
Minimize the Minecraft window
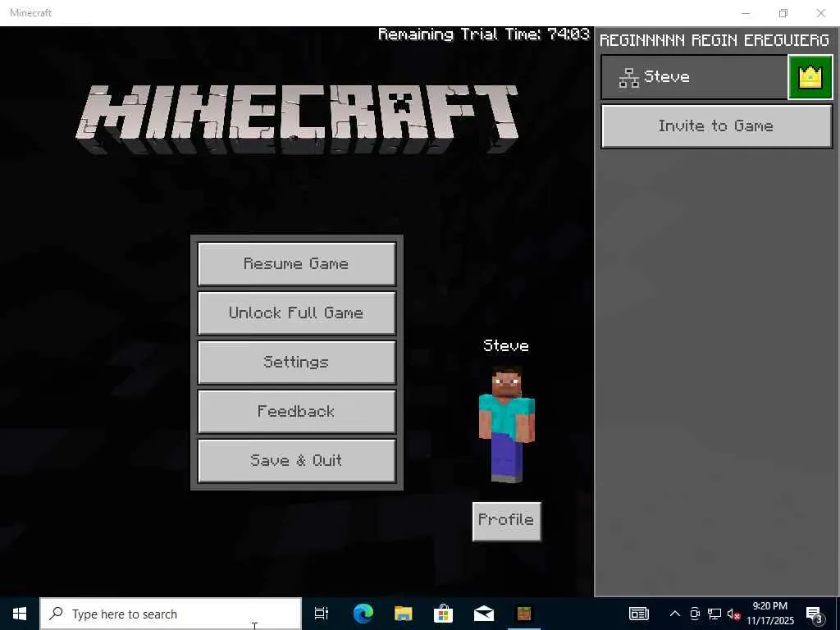point(746,13)
